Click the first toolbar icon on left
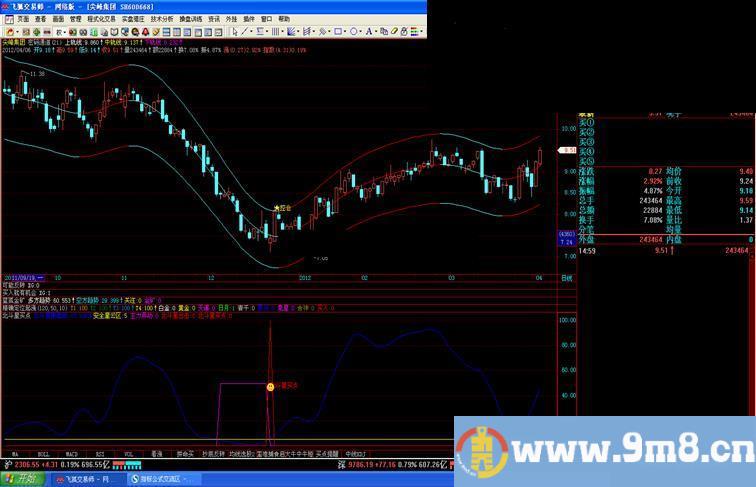The image size is (756, 487). 6,31
